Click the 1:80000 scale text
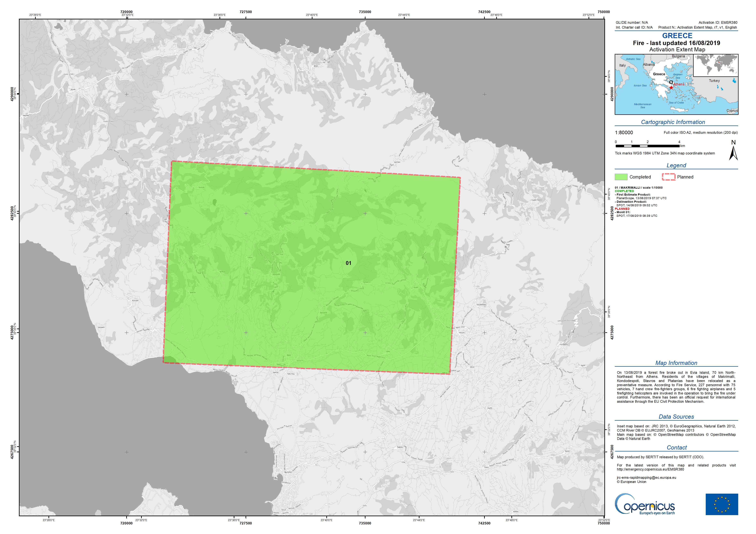The height and width of the screenshot is (534, 756). coord(624,133)
